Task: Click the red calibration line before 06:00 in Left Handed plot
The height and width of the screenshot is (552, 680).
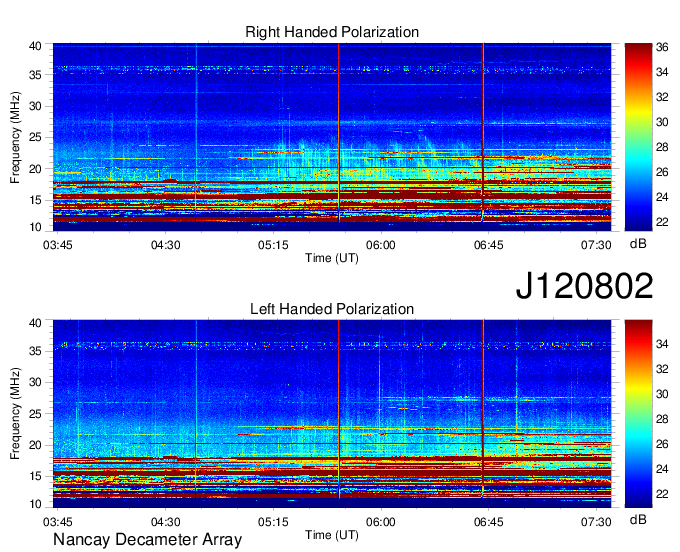Action: tap(339, 409)
